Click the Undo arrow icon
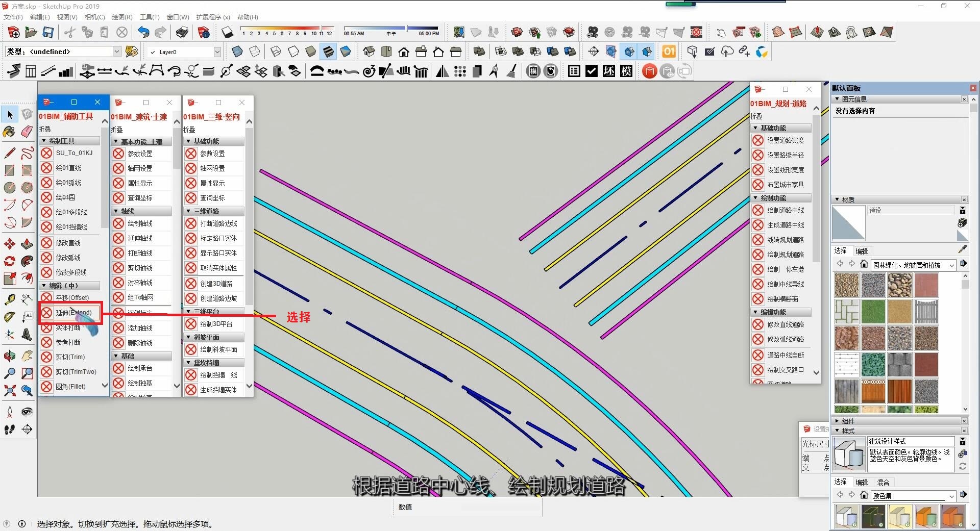Screen dimensions: 980x531 pyautogui.click(x=143, y=33)
